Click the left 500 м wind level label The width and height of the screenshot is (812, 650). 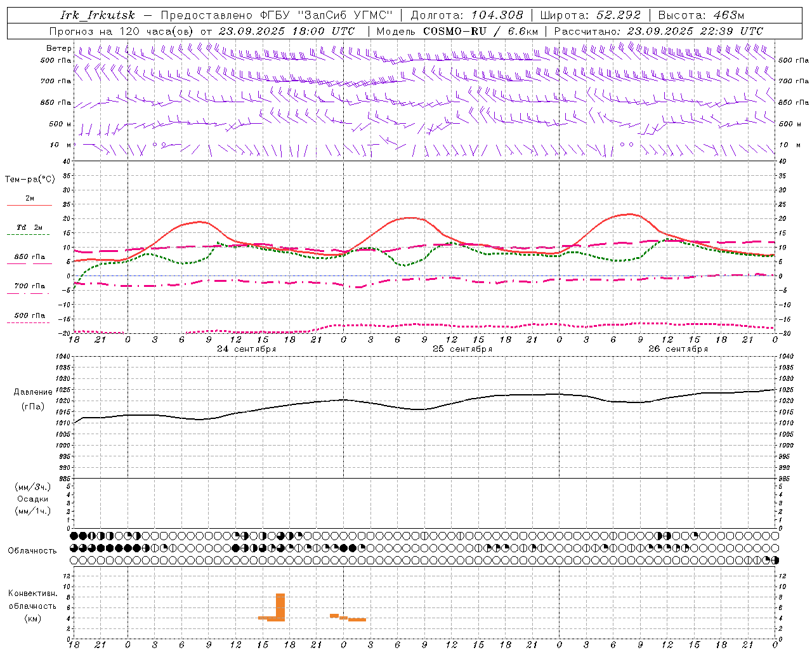tap(60, 124)
